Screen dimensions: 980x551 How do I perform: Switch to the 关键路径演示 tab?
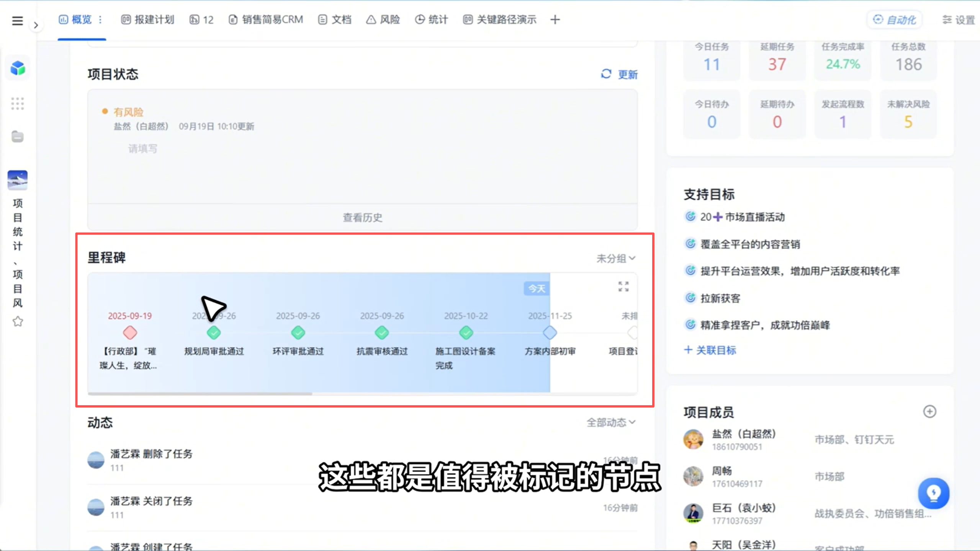click(500, 20)
